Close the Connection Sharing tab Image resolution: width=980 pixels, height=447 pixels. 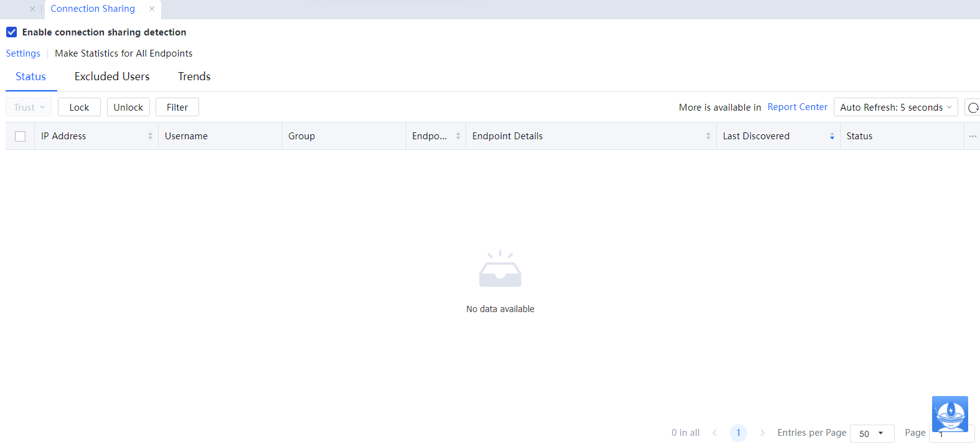point(152,9)
